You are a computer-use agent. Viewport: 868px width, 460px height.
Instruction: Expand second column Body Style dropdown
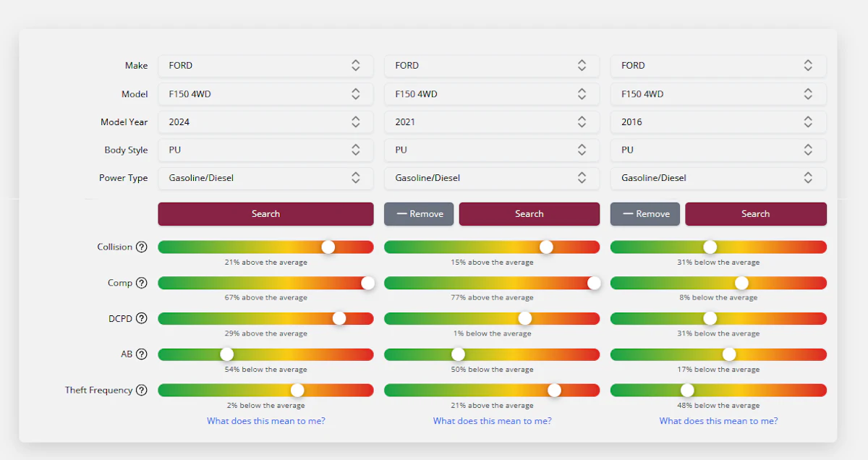491,150
